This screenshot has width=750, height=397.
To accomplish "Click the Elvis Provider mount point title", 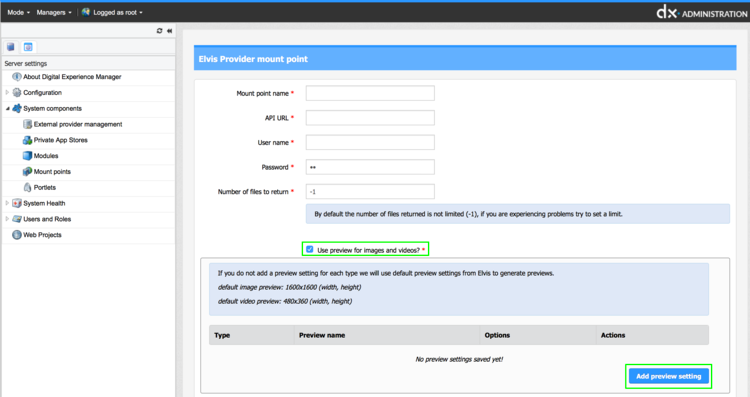I will pos(253,59).
